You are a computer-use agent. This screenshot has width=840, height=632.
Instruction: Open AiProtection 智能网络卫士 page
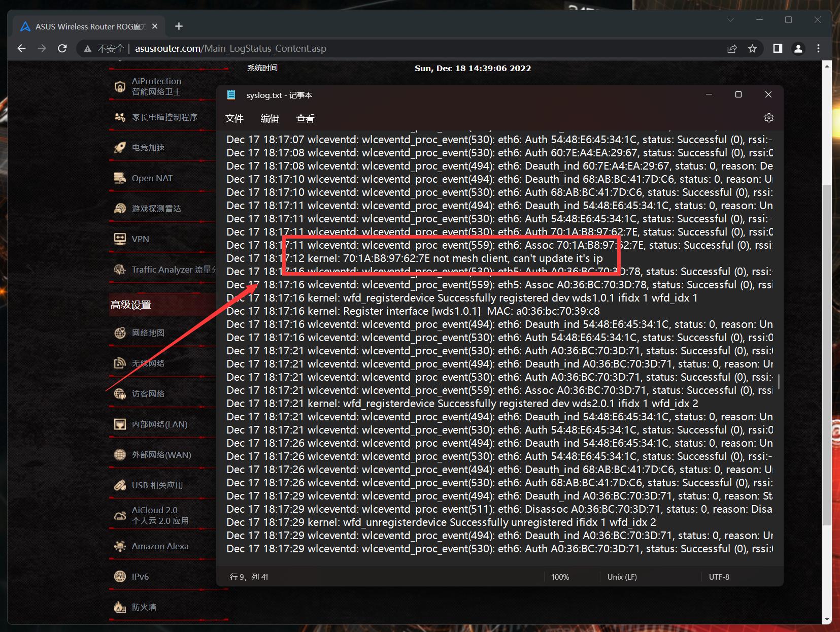156,86
